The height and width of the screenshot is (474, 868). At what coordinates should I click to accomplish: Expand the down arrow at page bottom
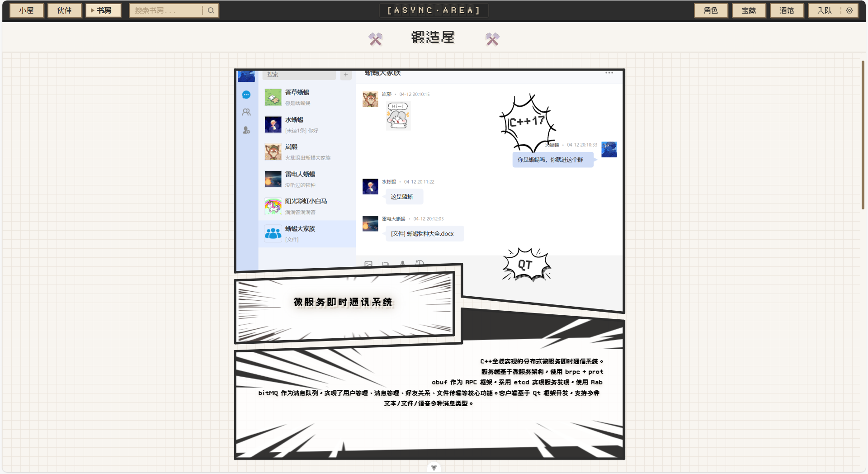pos(434,468)
